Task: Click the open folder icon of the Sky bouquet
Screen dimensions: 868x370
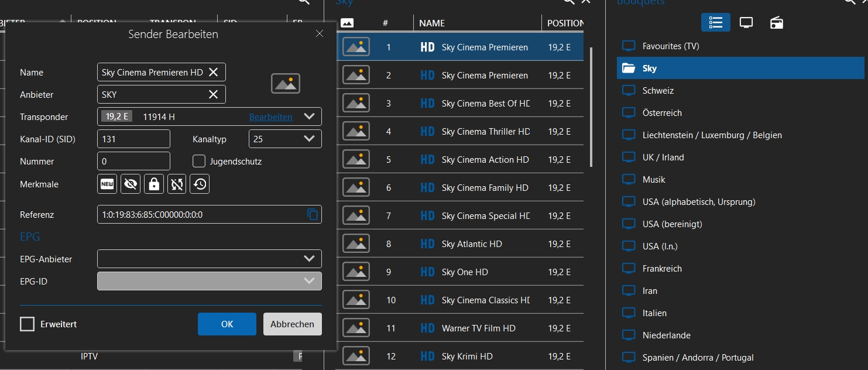Action: [x=629, y=68]
